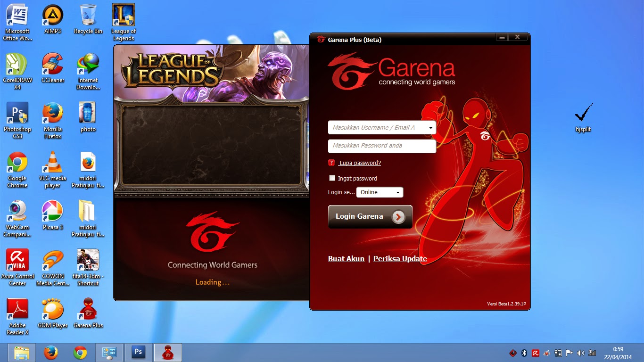
Task: Focus the Masukkan Password anda field
Action: coord(382,146)
